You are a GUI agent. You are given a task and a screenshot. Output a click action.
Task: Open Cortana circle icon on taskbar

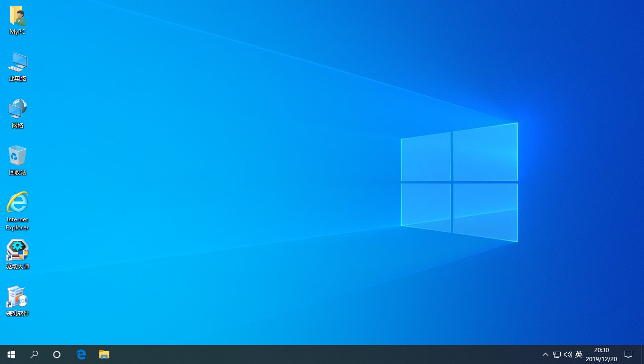click(57, 355)
